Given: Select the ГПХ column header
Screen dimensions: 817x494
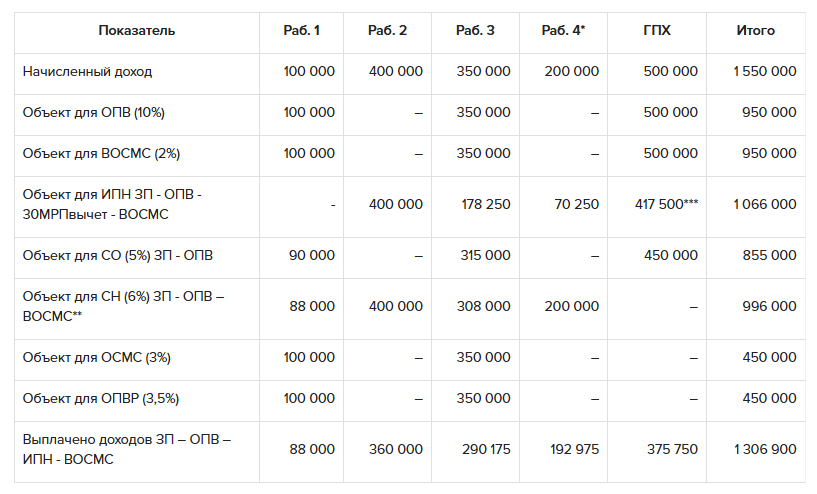Looking at the screenshot, I should [657, 31].
